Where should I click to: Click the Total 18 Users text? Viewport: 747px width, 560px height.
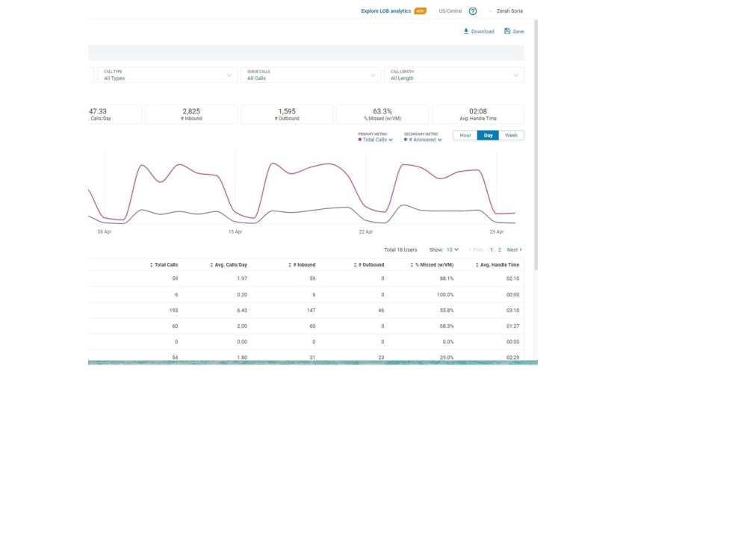tap(400, 249)
